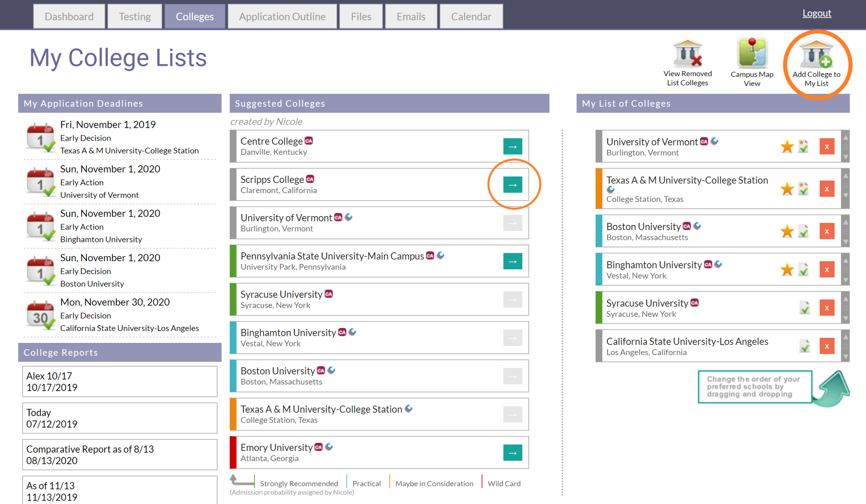Add Scripps College via arrow button
The width and height of the screenshot is (866, 504).
512,185
